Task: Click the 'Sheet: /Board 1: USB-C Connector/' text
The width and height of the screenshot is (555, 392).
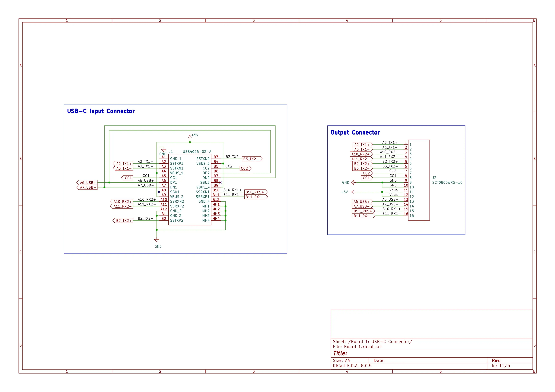Action: [372, 342]
